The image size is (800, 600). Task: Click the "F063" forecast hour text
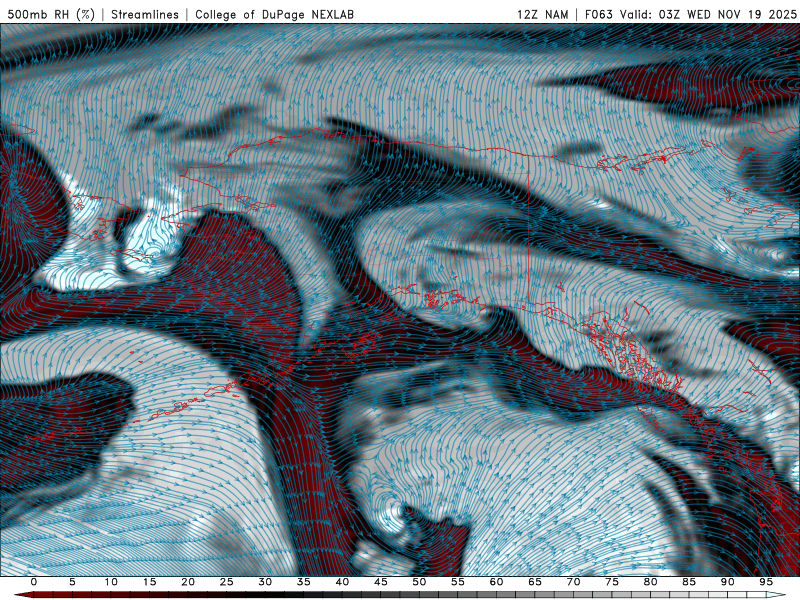(x=598, y=14)
